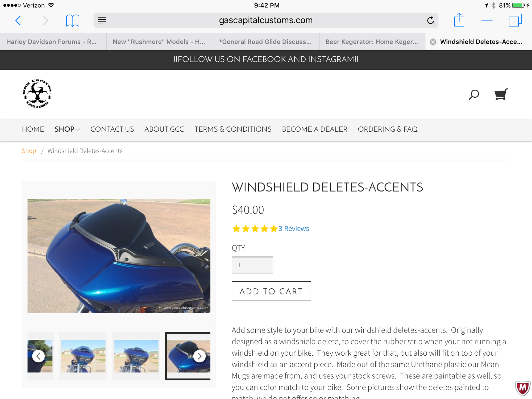View the shopping cart icon

click(x=501, y=94)
